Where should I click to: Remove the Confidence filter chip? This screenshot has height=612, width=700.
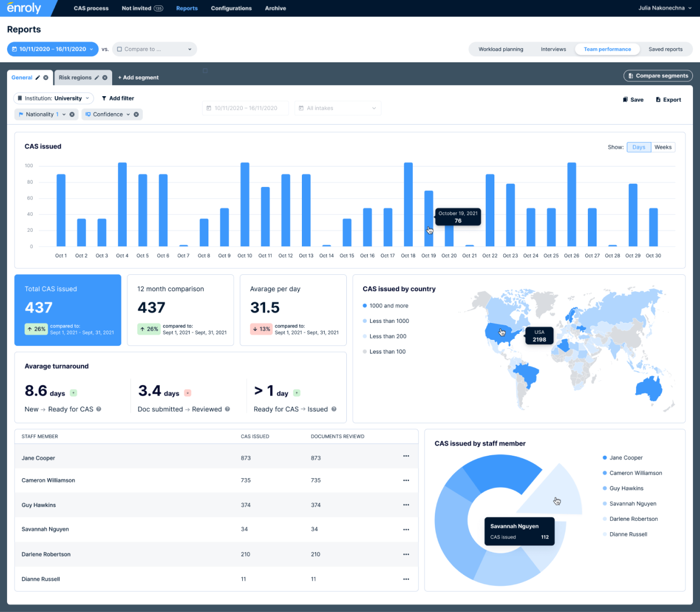pos(137,114)
